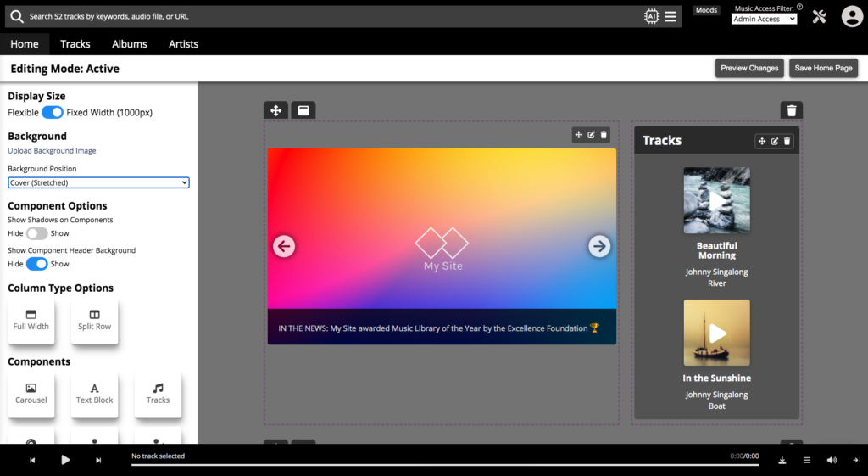Click Save Home Page button
868x476 pixels.
coord(823,68)
